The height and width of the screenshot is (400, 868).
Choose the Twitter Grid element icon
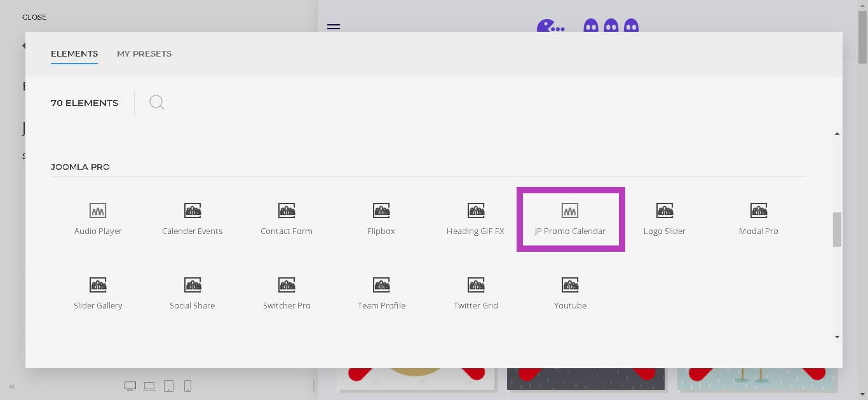click(476, 285)
